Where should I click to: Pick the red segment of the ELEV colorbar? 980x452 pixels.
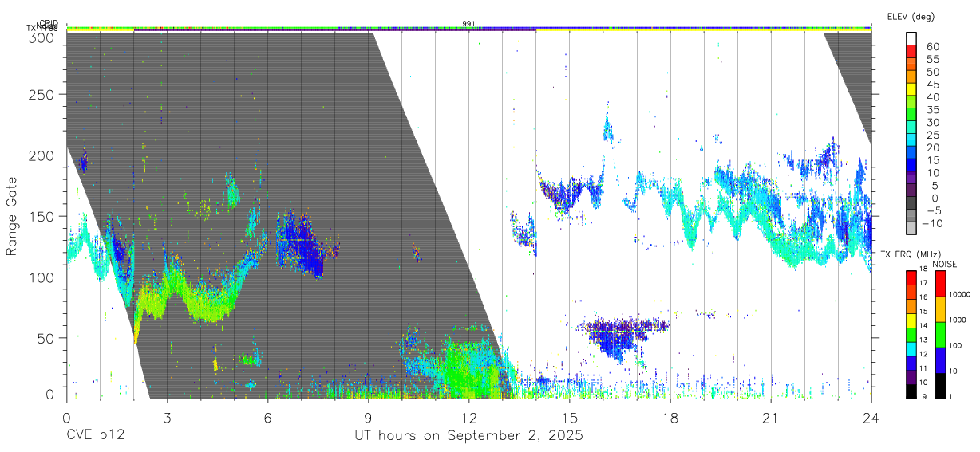[x=911, y=53]
